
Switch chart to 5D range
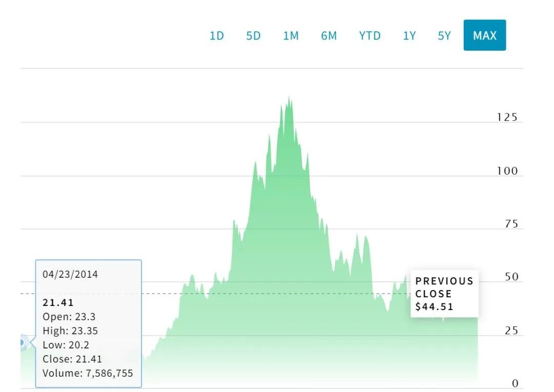[x=253, y=36]
